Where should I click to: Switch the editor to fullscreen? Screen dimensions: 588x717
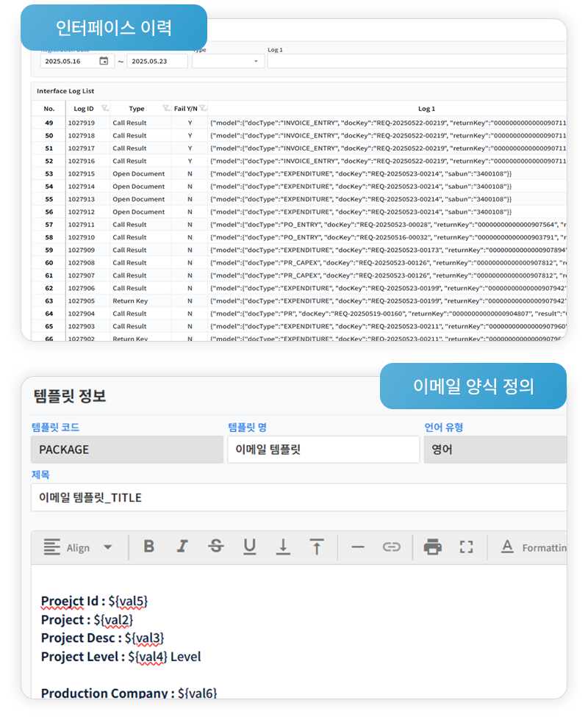pyautogui.click(x=466, y=547)
